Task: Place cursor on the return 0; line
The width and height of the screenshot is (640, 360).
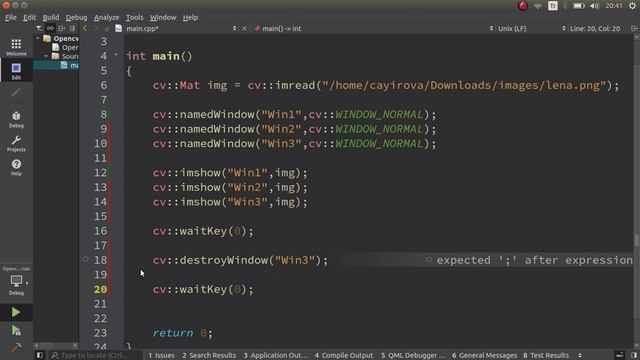Action: tap(182, 333)
